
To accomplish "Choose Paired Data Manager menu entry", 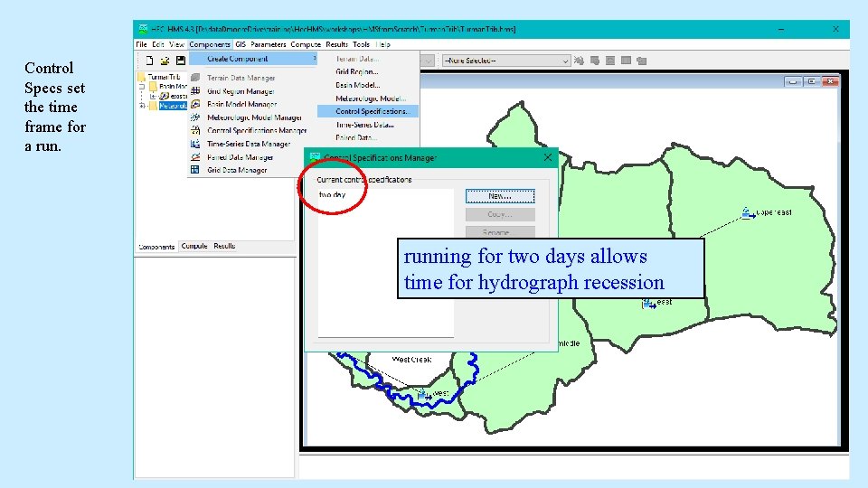I will 240,157.
